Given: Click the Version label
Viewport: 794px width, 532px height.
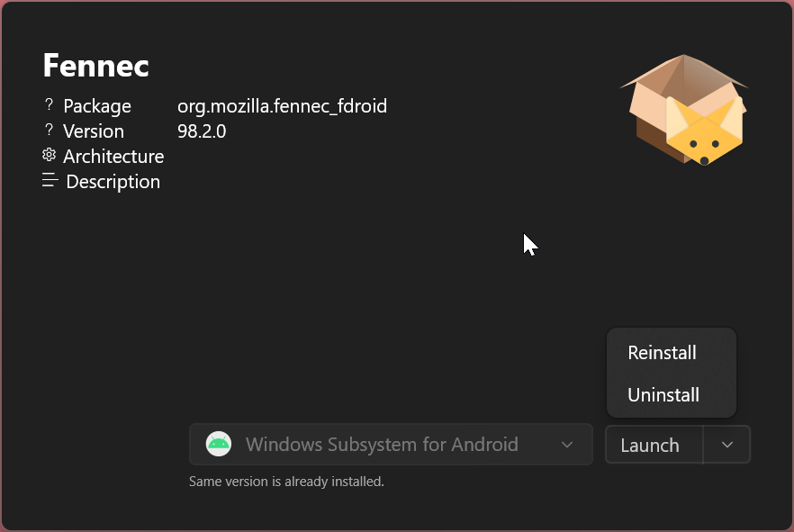Looking at the screenshot, I should click(94, 131).
